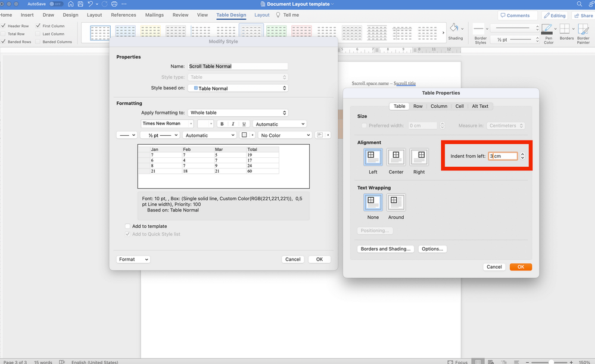
Task: Switch to the Column tab in Table Properties
Action: point(439,106)
